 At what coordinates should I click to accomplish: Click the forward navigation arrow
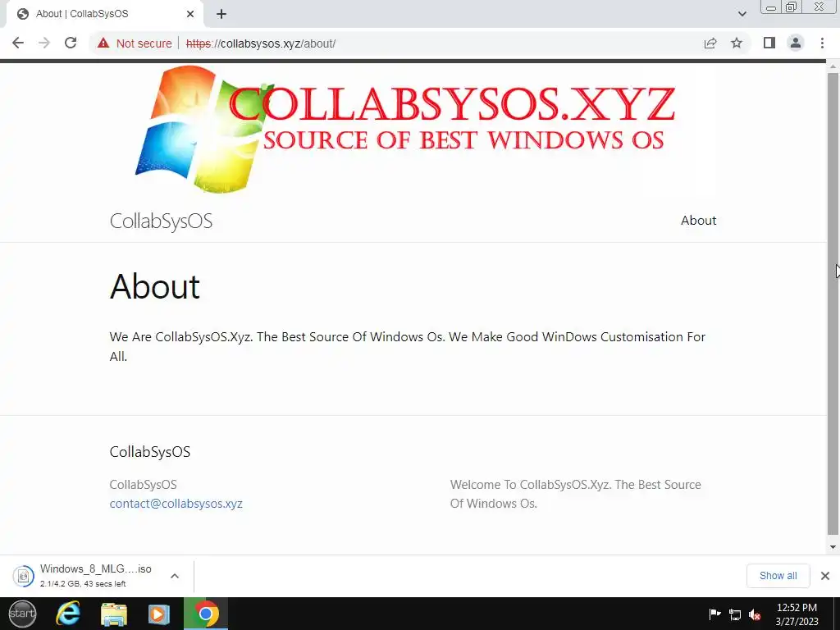click(x=44, y=43)
